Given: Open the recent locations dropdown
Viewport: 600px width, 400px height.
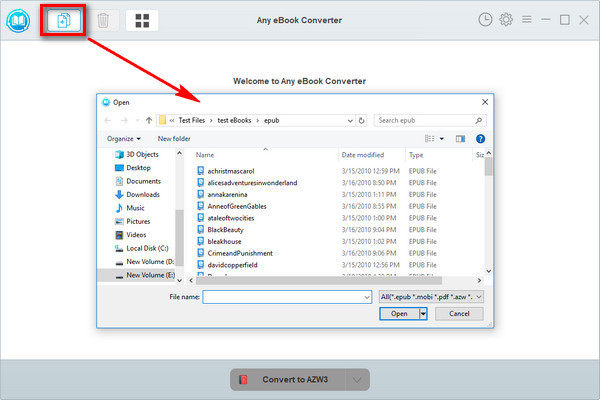Looking at the screenshot, I should click(x=137, y=121).
